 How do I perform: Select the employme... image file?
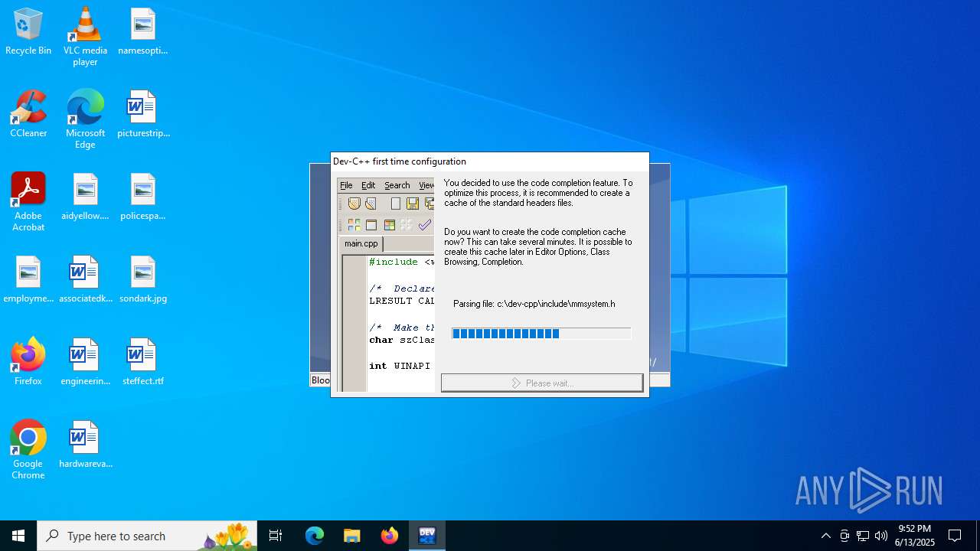[28, 280]
